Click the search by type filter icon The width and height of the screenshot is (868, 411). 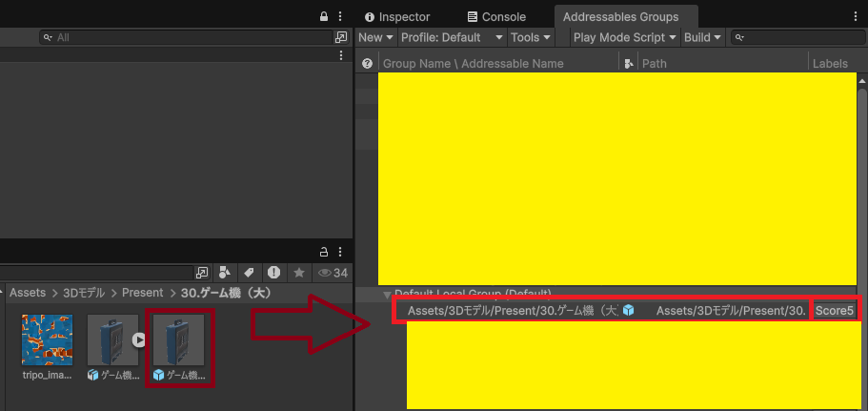pyautogui.click(x=225, y=273)
